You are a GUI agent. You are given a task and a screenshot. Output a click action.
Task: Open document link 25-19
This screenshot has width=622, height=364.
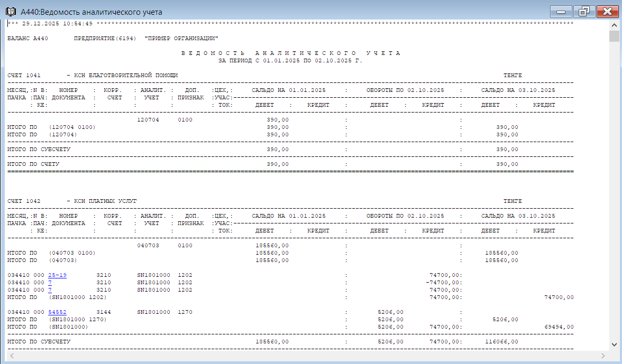(x=57, y=275)
